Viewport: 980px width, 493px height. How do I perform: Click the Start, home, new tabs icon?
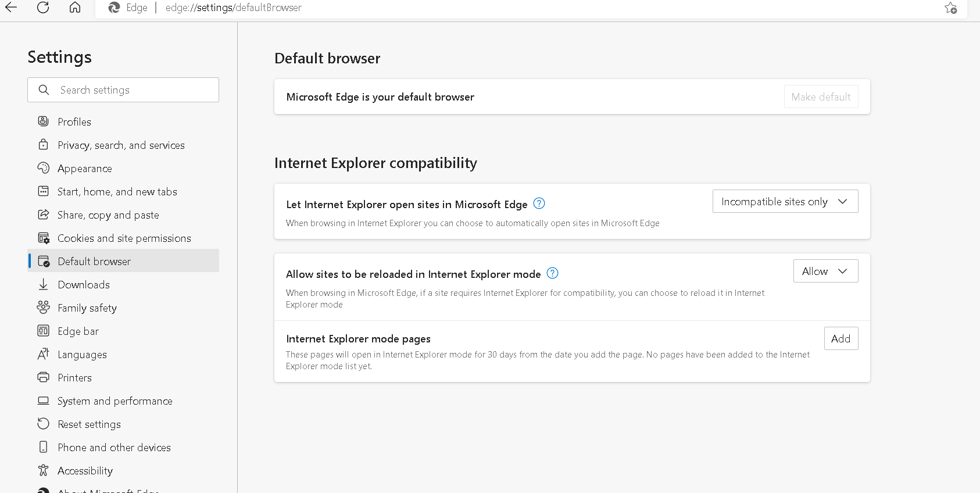pyautogui.click(x=43, y=191)
